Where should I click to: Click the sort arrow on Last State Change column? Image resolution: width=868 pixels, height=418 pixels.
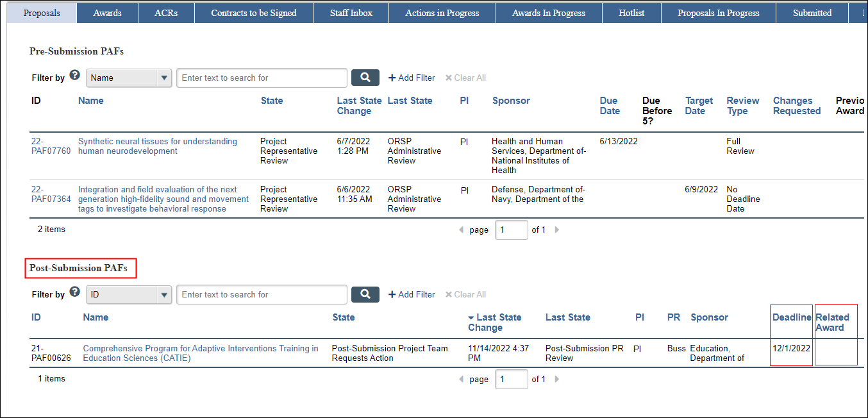(x=471, y=317)
